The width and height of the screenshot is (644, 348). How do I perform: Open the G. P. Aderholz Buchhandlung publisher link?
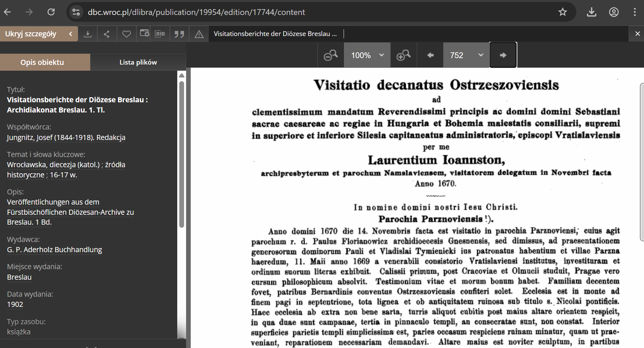tap(54, 249)
